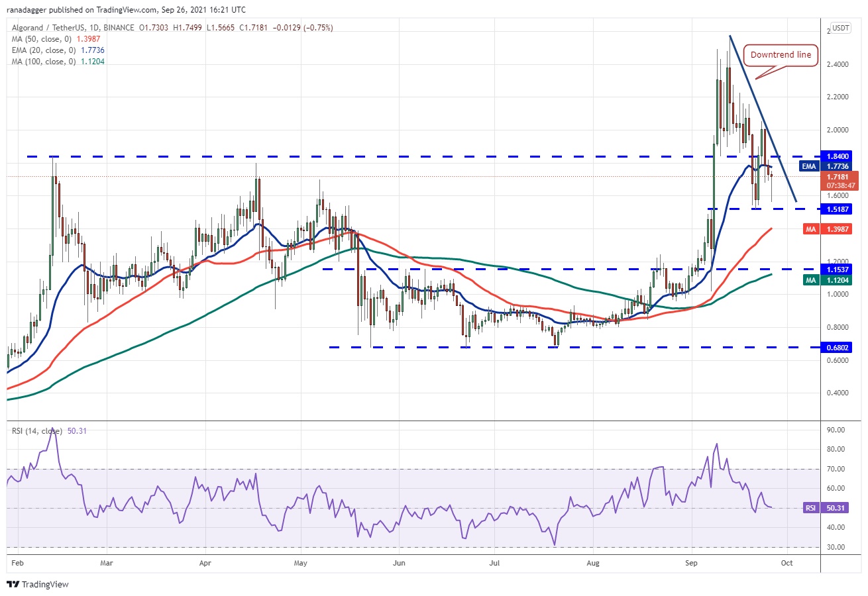The width and height of the screenshot is (868, 596).
Task: Click the 30.00 RSI axis value
Action: point(835,547)
